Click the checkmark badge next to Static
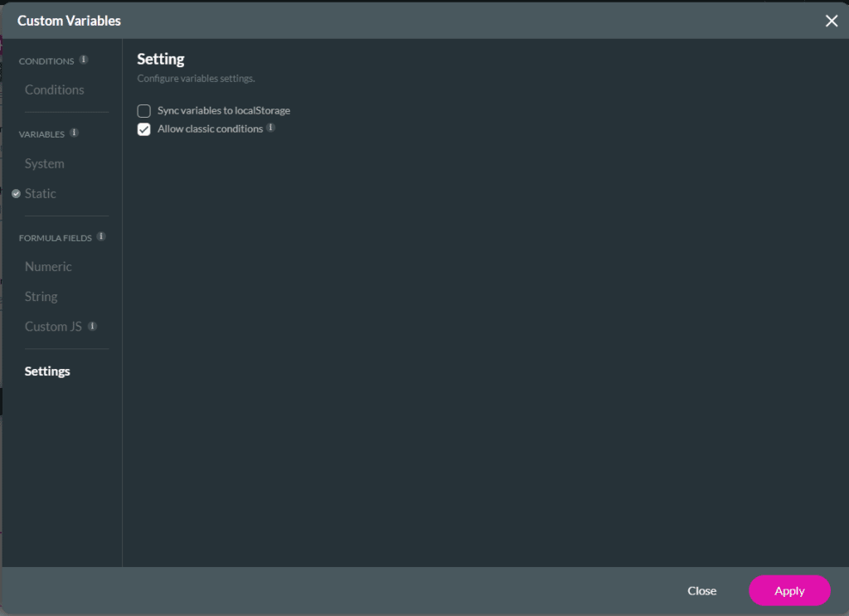This screenshot has height=616, width=849. click(x=15, y=193)
